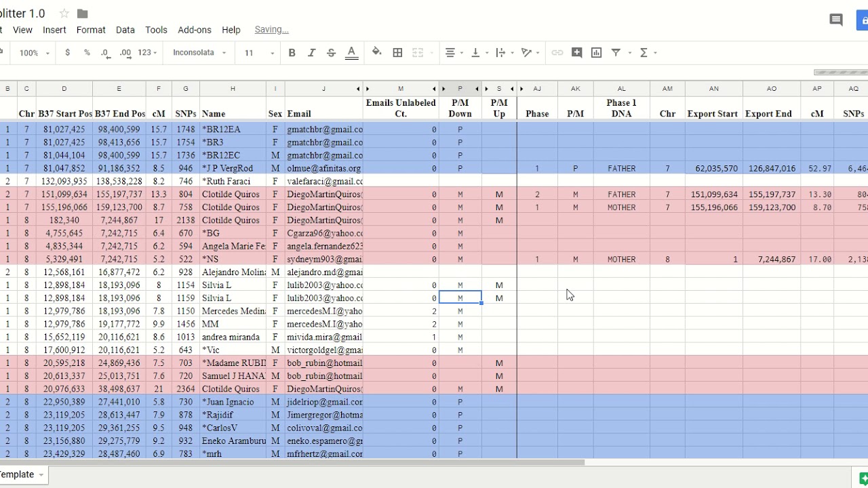Select the cell '*J P VergRod'
This screenshot has height=488, width=868.
click(233, 168)
